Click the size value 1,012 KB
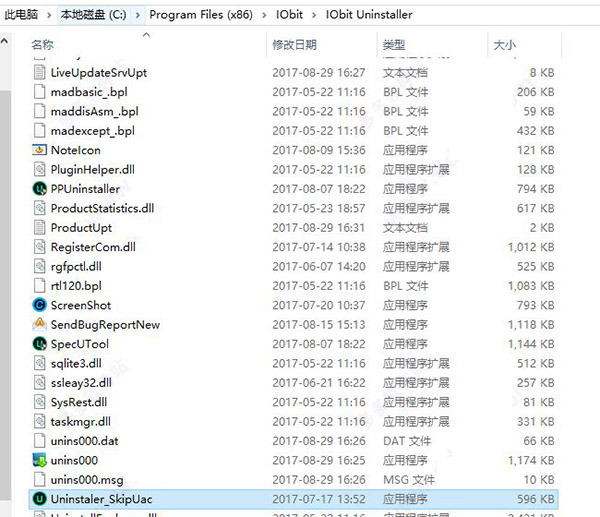The width and height of the screenshot is (600, 517). [531, 247]
